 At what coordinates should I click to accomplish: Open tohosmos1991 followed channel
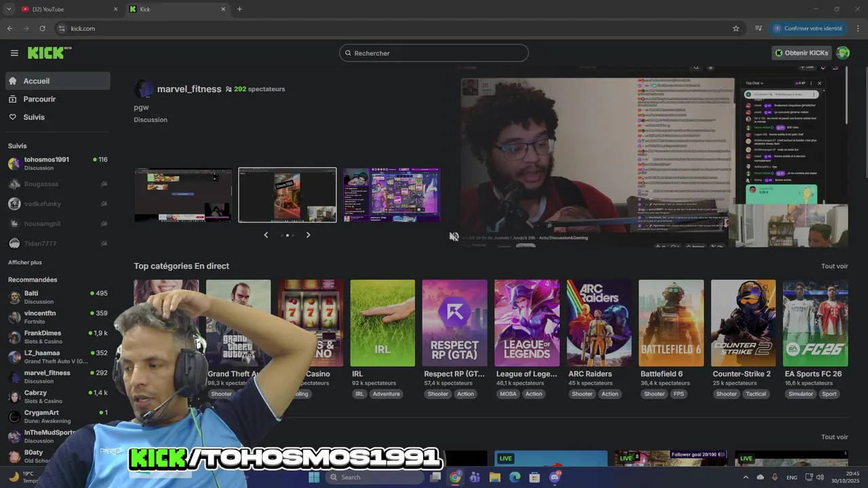point(58,163)
